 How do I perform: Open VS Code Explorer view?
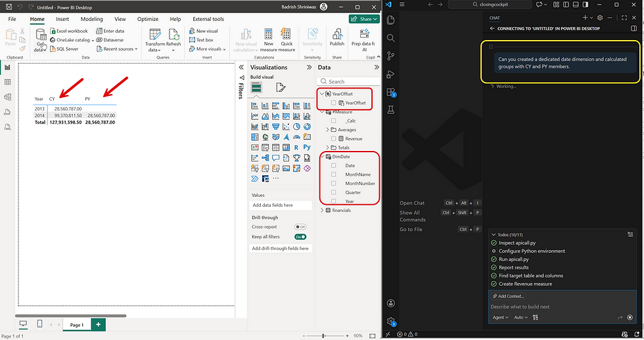[x=390, y=20]
